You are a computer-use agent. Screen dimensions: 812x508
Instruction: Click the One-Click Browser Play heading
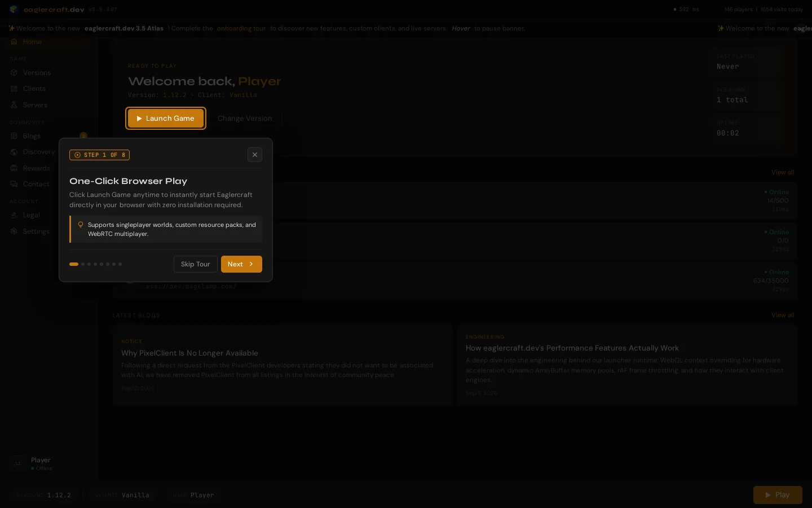[128, 181]
